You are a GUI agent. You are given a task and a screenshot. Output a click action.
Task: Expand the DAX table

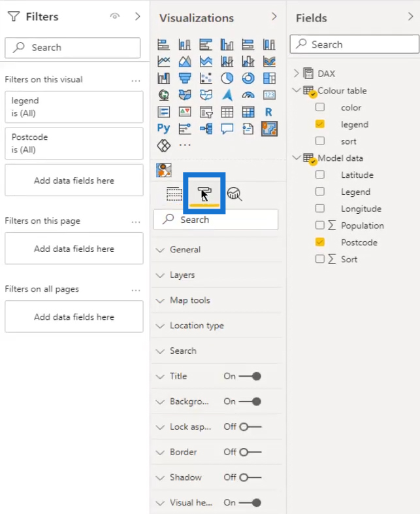click(x=297, y=73)
